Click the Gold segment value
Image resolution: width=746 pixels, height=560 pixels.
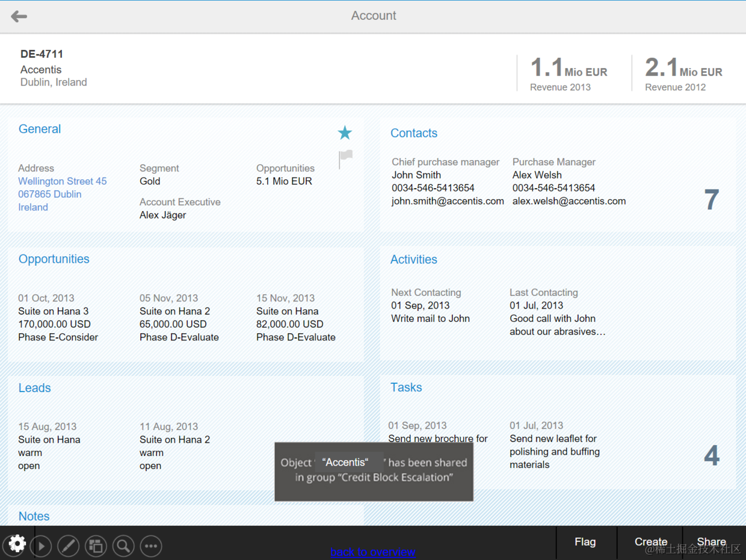(x=150, y=181)
